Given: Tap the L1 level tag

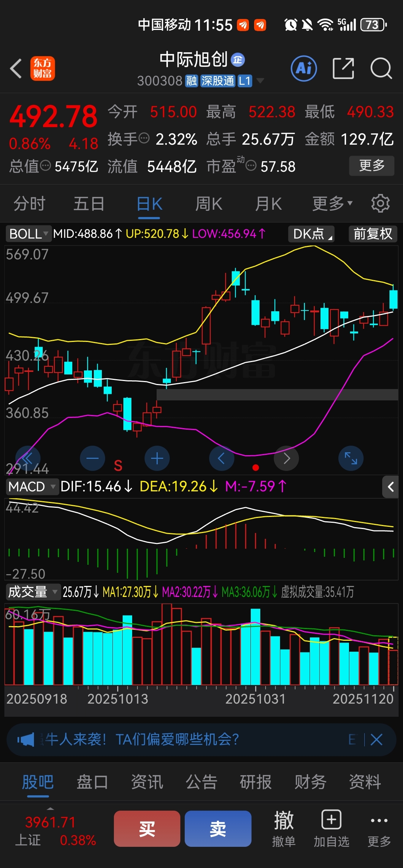Looking at the screenshot, I should click(245, 81).
